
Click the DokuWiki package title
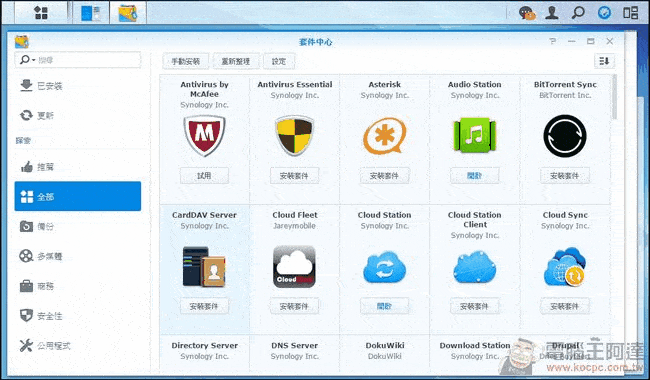pos(385,345)
